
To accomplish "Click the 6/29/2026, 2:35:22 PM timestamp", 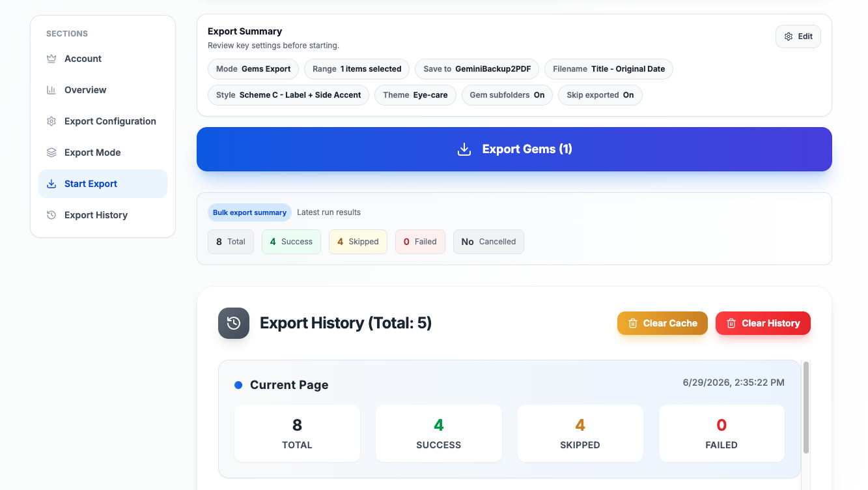I will [x=734, y=382].
